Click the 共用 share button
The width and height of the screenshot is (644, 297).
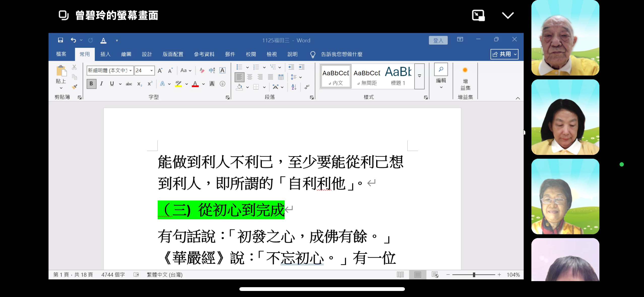502,54
